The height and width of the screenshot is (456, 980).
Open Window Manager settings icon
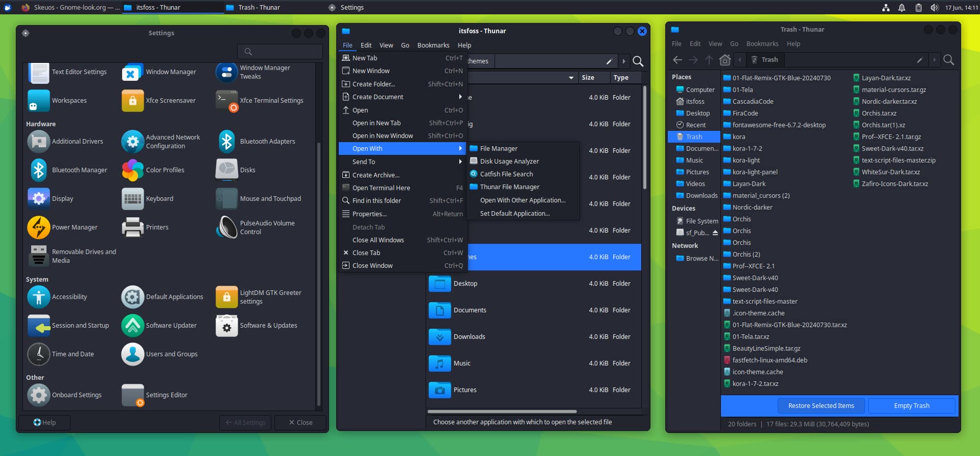pyautogui.click(x=132, y=72)
